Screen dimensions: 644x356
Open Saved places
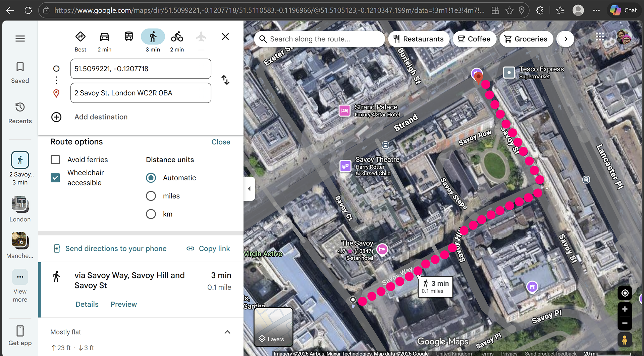[20, 73]
